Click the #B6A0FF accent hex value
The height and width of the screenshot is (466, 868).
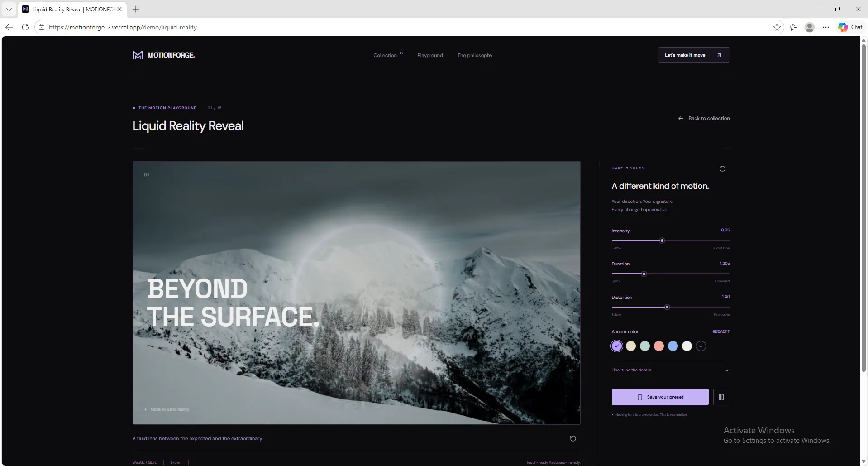721,331
